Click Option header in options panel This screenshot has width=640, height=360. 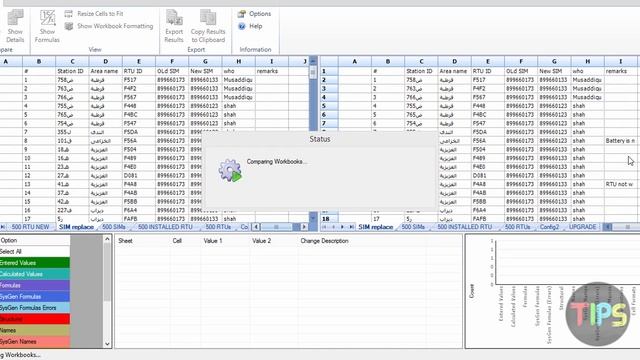(35, 240)
